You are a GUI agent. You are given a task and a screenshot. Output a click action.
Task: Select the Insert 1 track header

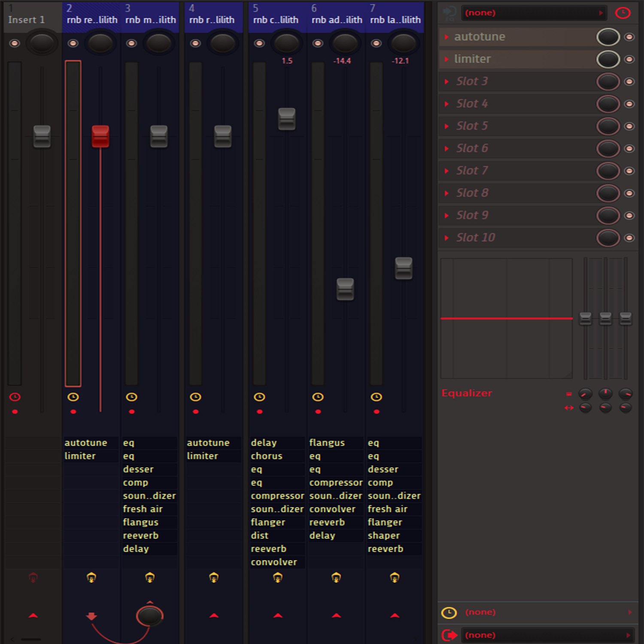(x=33, y=17)
